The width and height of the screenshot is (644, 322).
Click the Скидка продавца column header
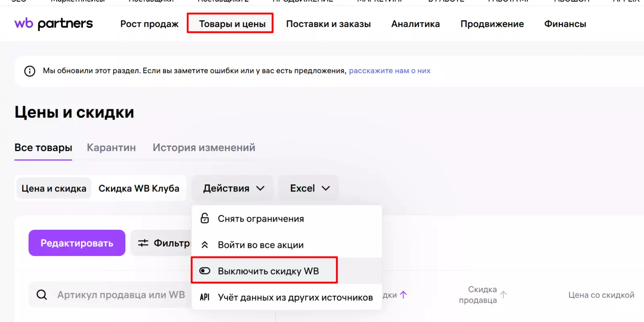pyautogui.click(x=478, y=295)
